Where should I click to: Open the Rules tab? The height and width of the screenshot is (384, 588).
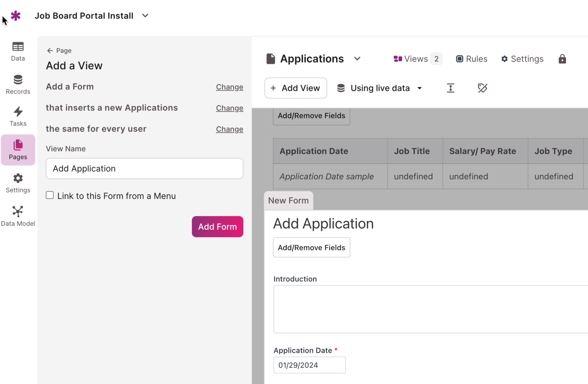pos(471,59)
